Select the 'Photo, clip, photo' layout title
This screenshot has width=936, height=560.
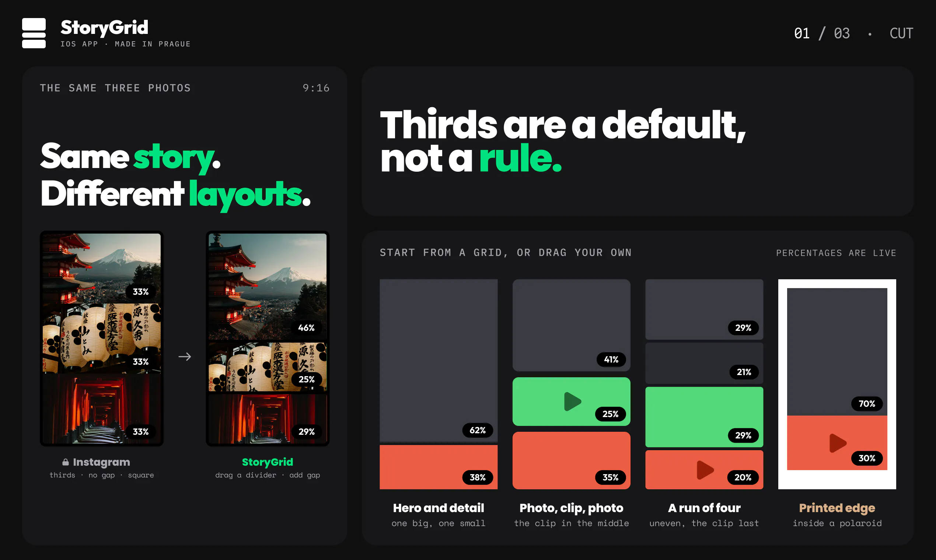[572, 508]
